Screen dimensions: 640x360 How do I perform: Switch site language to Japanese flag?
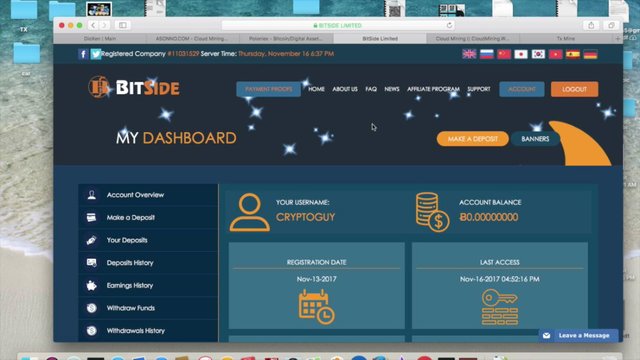(x=521, y=54)
